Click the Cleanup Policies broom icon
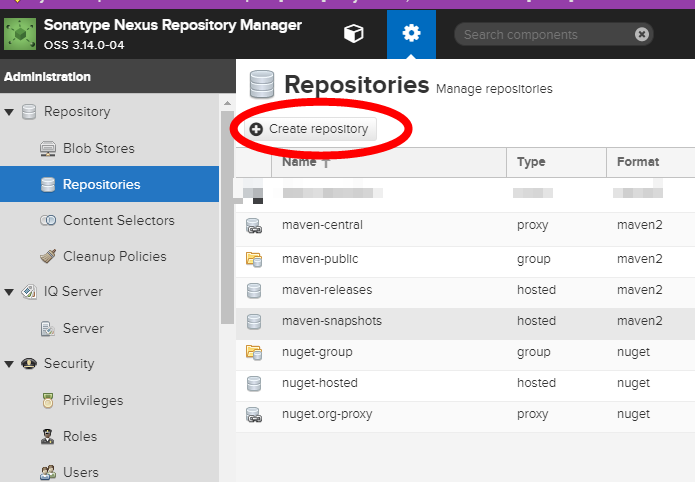 coord(48,256)
